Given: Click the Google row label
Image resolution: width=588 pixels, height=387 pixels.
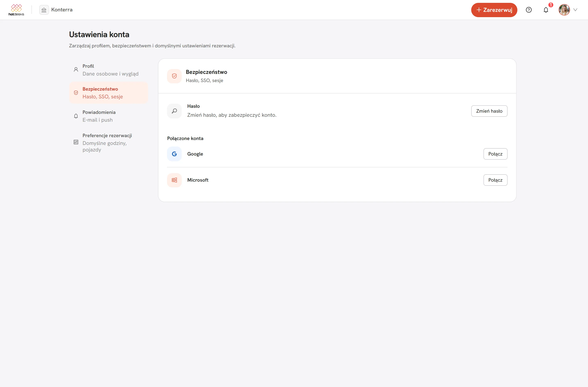Looking at the screenshot, I should tap(195, 154).
